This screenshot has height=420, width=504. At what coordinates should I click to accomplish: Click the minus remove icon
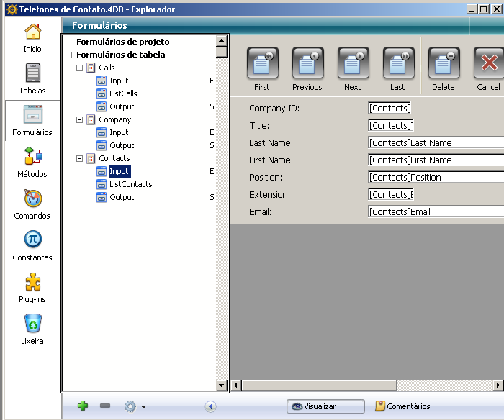coord(105,406)
